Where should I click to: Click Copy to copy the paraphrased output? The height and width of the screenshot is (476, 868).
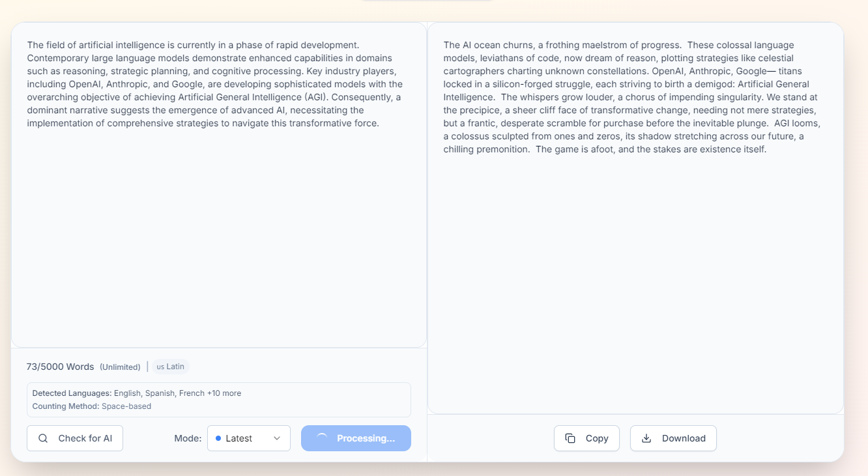click(586, 438)
